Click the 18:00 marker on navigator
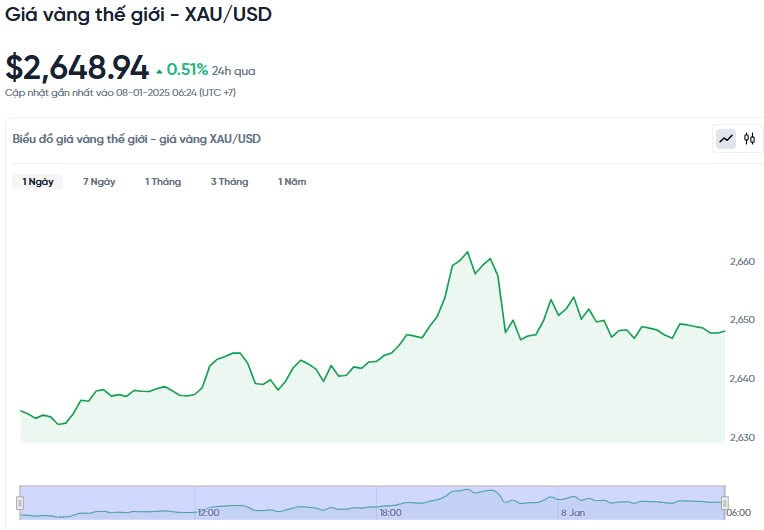 (390, 512)
